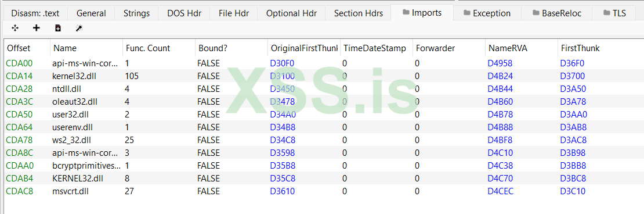This screenshot has height=214, width=644.
Task: Open the Optional Hdr tab
Action: (291, 13)
